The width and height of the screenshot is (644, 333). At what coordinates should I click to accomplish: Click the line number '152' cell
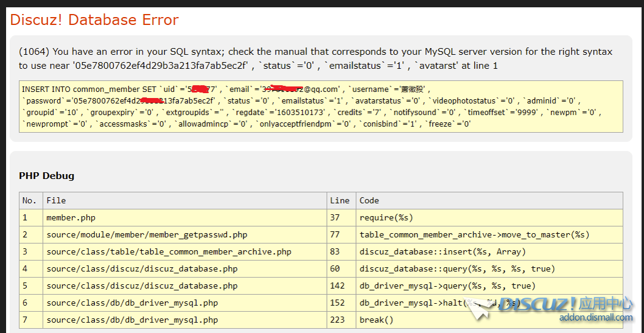click(341, 303)
